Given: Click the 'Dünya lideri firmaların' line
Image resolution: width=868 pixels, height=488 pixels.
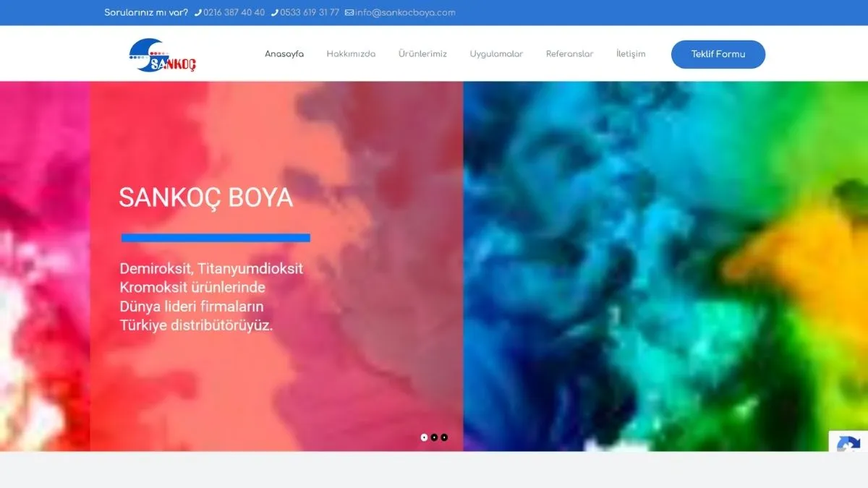Looking at the screenshot, I should pyautogui.click(x=192, y=307).
